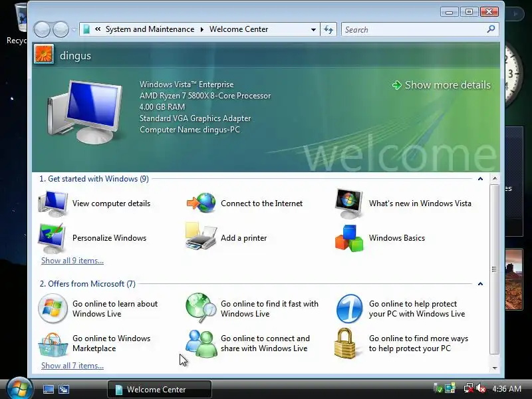Screen dimensions: 532x399
Task: Open the address bar history dropdown
Action: click(313, 29)
